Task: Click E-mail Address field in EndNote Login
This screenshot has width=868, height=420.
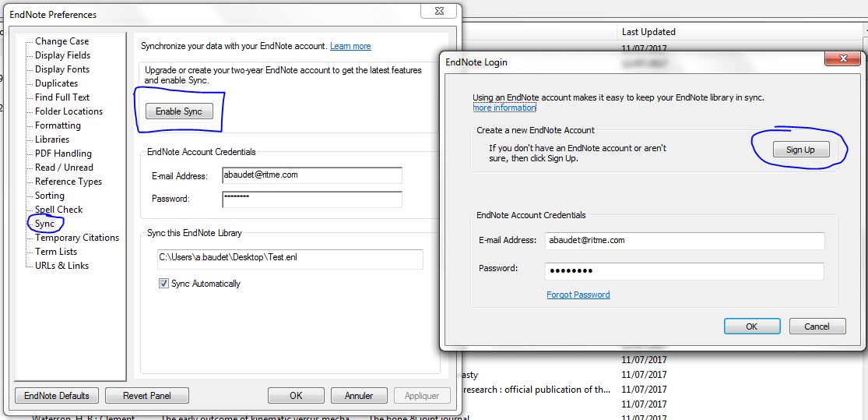Action: [x=685, y=241]
